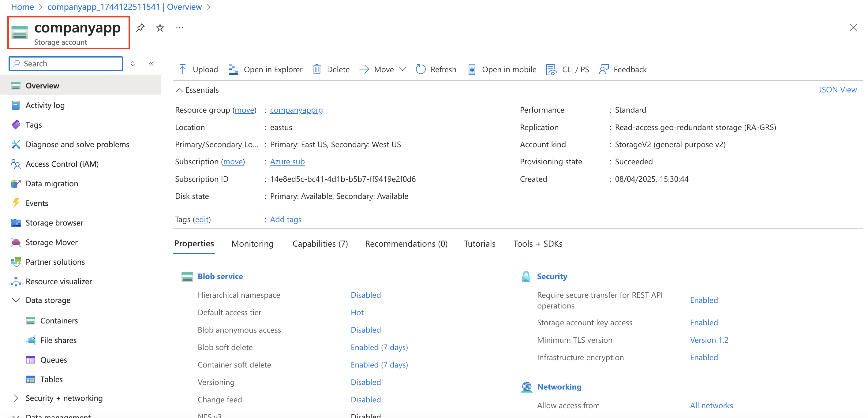Viewport: 868px width, 418px height.
Task: Open Diagnose and solve problems icon
Action: [16, 144]
